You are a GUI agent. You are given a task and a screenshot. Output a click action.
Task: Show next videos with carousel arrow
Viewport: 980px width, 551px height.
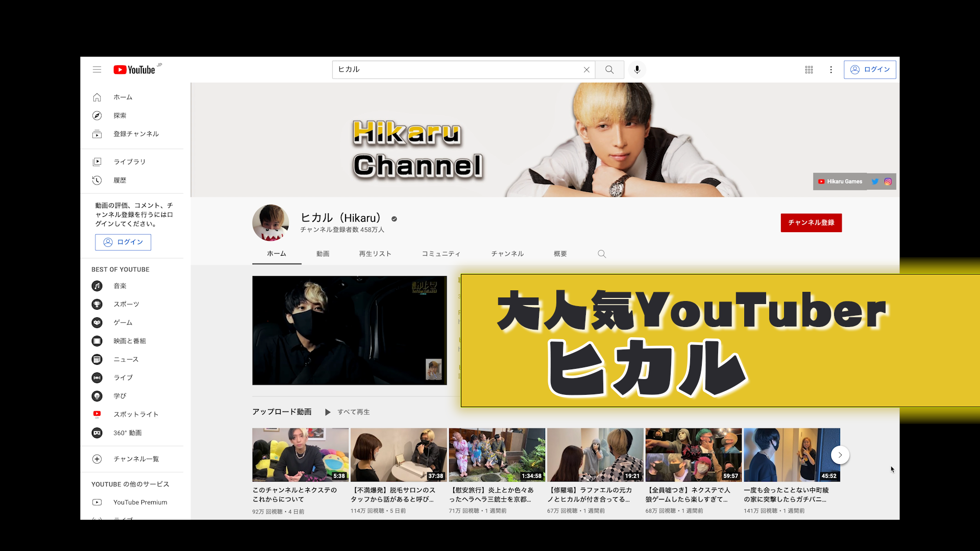tap(840, 455)
